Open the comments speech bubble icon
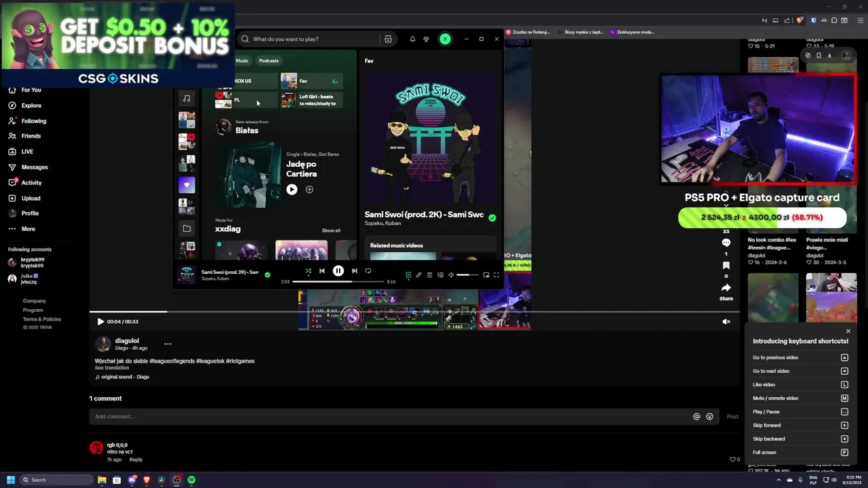The image size is (868, 488). [x=726, y=243]
